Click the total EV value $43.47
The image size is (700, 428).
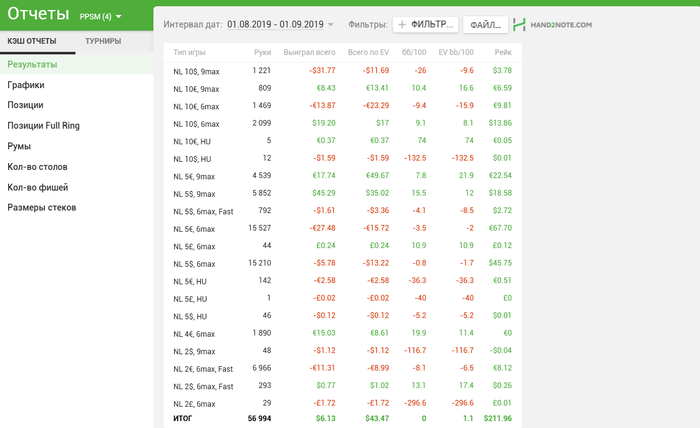pos(377,419)
